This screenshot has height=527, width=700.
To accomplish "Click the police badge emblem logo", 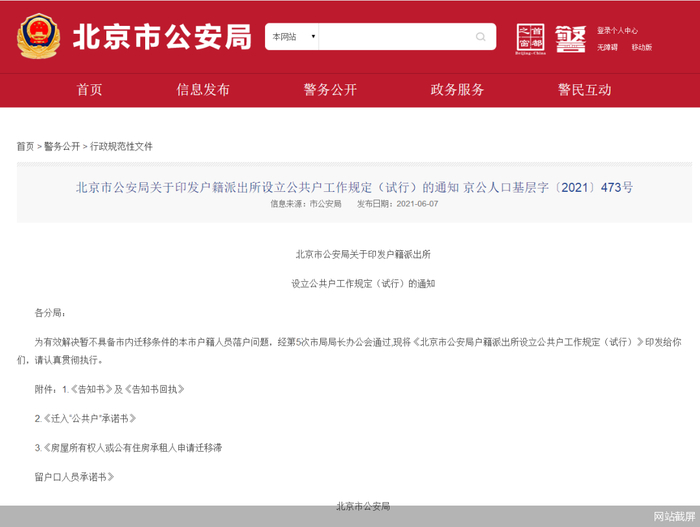I will pos(38,36).
